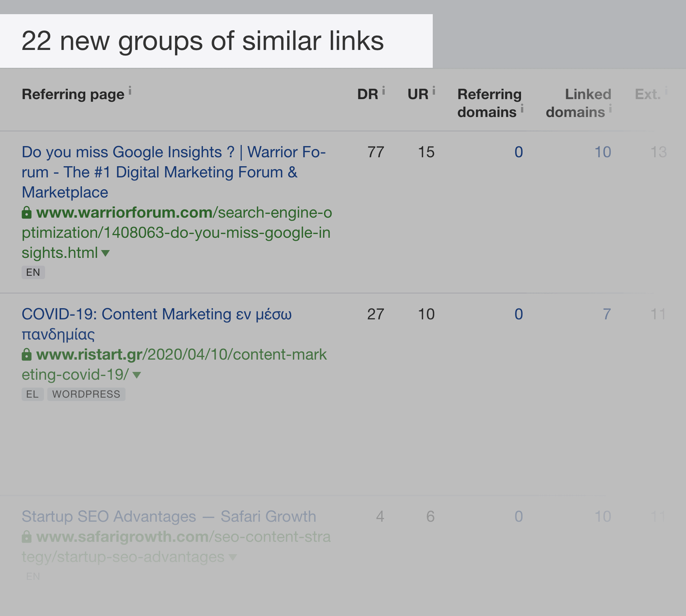The width and height of the screenshot is (686, 616).
Task: Click the Referring page column header
Action: pos(73,94)
